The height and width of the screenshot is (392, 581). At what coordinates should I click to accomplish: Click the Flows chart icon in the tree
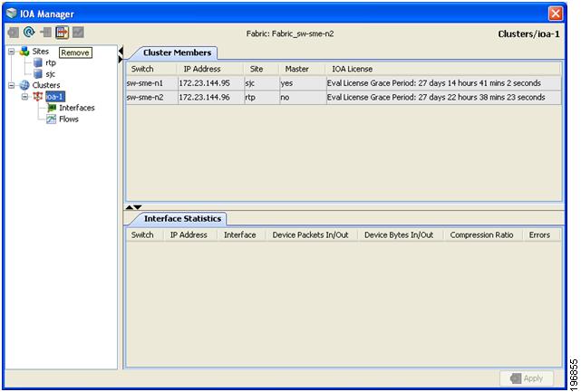(x=51, y=120)
